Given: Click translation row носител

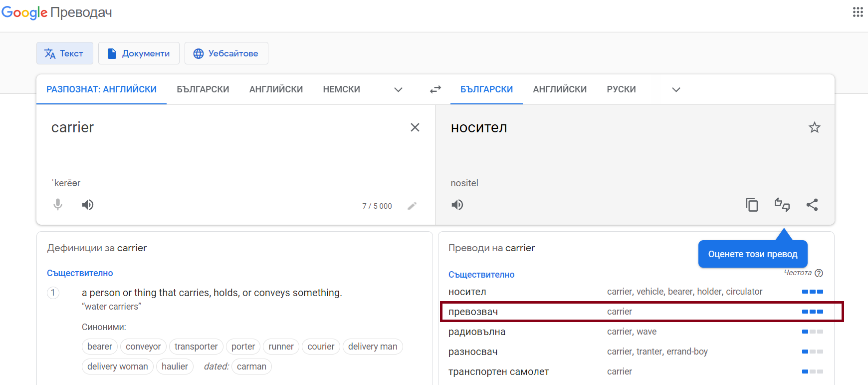Looking at the screenshot, I should coord(636,292).
